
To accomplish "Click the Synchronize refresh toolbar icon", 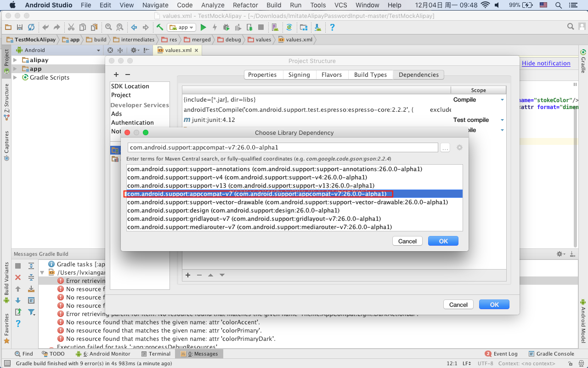I will point(31,27).
